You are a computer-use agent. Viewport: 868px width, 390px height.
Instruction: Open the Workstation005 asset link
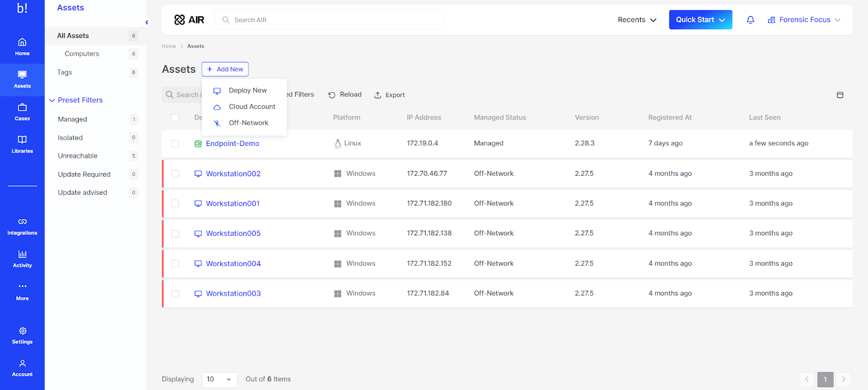tap(233, 233)
